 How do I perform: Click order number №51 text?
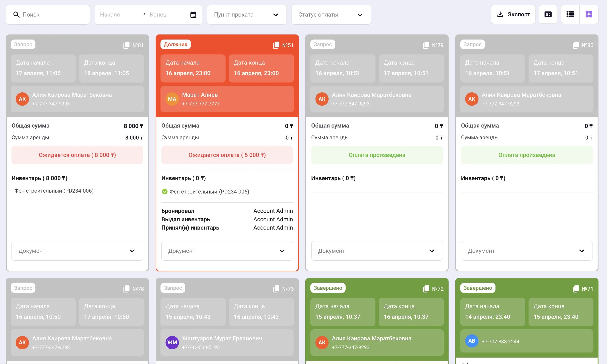coord(288,45)
